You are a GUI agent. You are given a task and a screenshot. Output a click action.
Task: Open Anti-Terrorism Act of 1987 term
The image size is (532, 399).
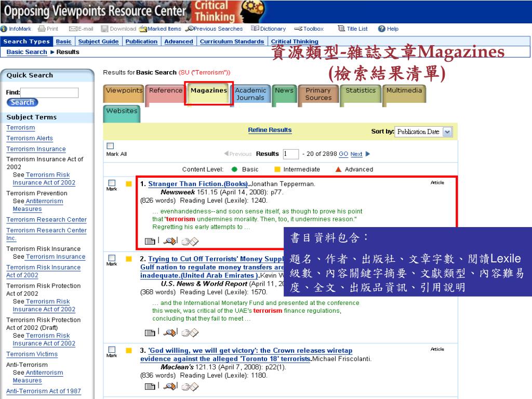coord(44,391)
